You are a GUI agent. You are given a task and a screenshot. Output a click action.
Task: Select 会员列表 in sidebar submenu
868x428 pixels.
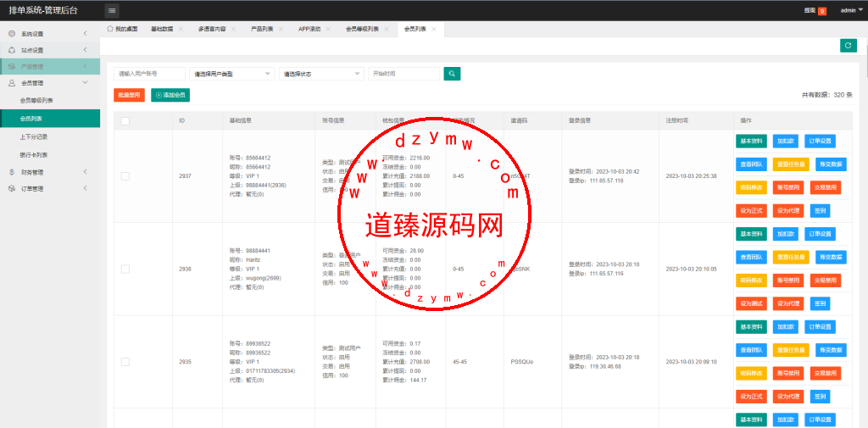50,119
